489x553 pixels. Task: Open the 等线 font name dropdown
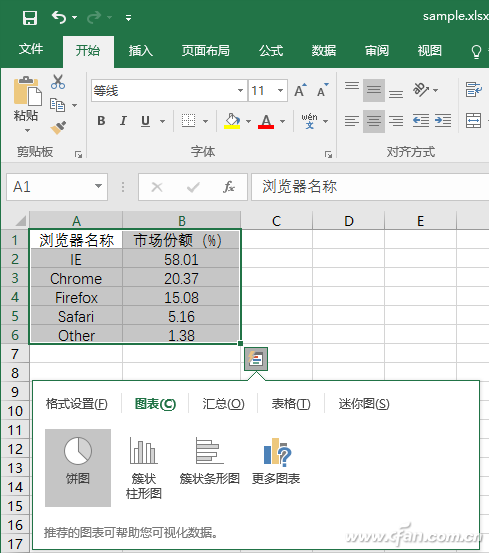click(240, 91)
